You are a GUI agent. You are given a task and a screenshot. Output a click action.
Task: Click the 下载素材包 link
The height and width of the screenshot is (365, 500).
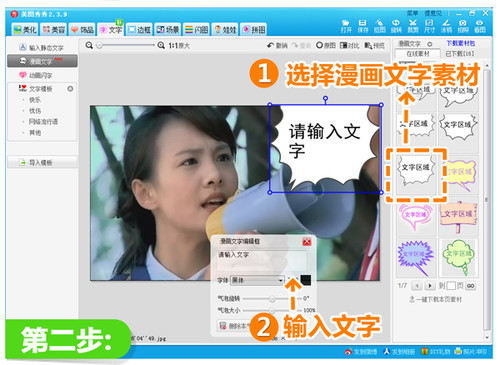pos(461,43)
